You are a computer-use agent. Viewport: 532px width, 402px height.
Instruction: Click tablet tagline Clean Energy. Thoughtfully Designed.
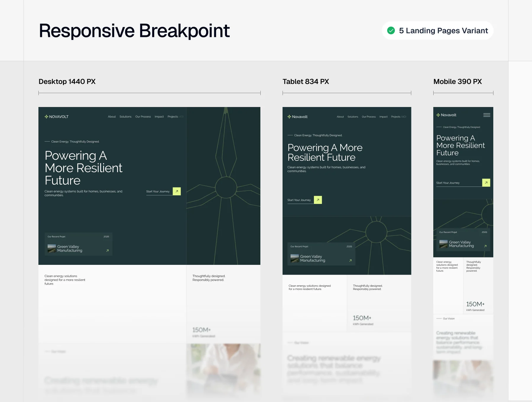[318, 135]
